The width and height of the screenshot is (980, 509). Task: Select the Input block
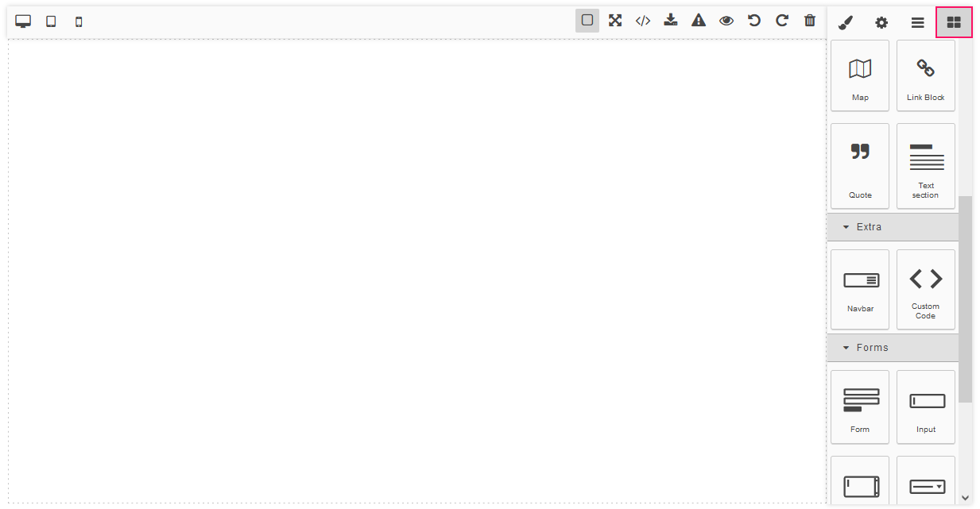click(926, 407)
